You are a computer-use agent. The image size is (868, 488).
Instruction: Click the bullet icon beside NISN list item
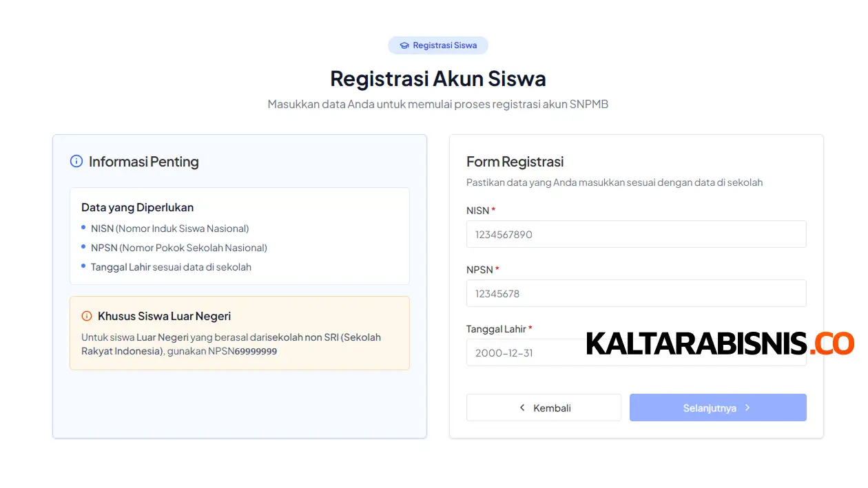point(85,228)
